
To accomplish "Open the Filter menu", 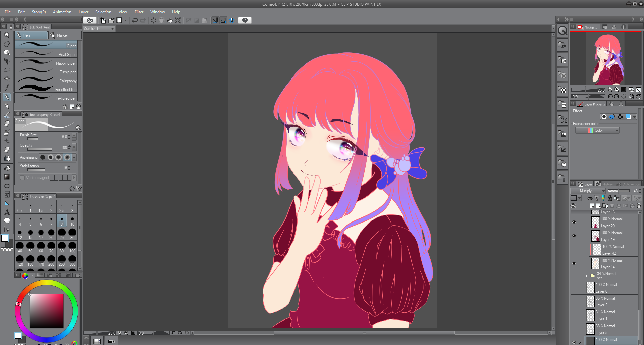I will point(139,12).
